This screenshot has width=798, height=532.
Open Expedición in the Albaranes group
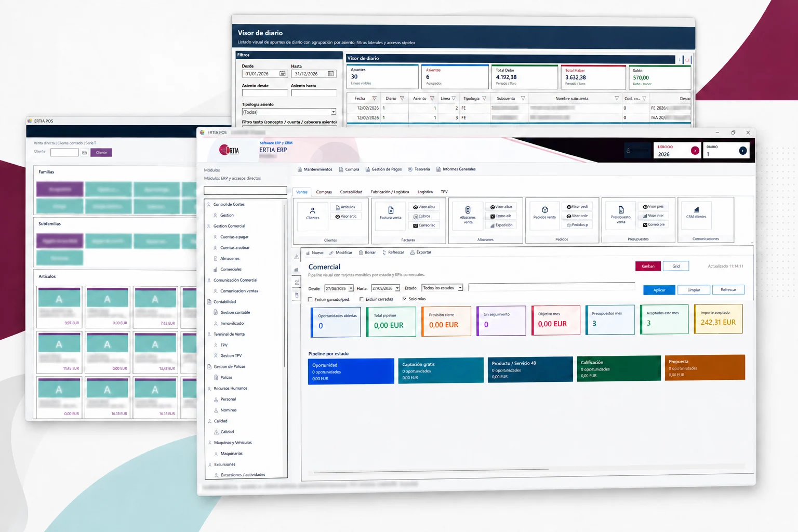(x=501, y=225)
